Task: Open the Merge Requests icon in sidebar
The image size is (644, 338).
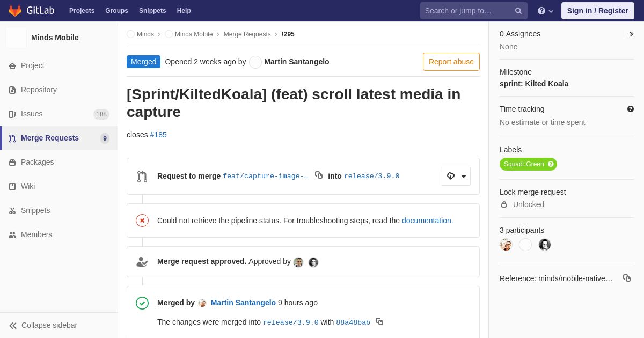Action: 12,138
